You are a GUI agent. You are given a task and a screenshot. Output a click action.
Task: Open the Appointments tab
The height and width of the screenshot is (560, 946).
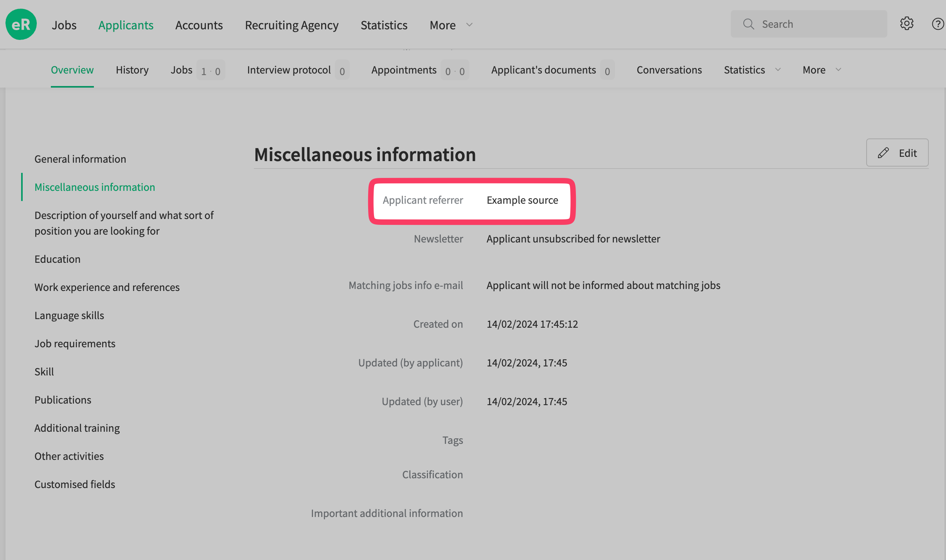click(404, 70)
